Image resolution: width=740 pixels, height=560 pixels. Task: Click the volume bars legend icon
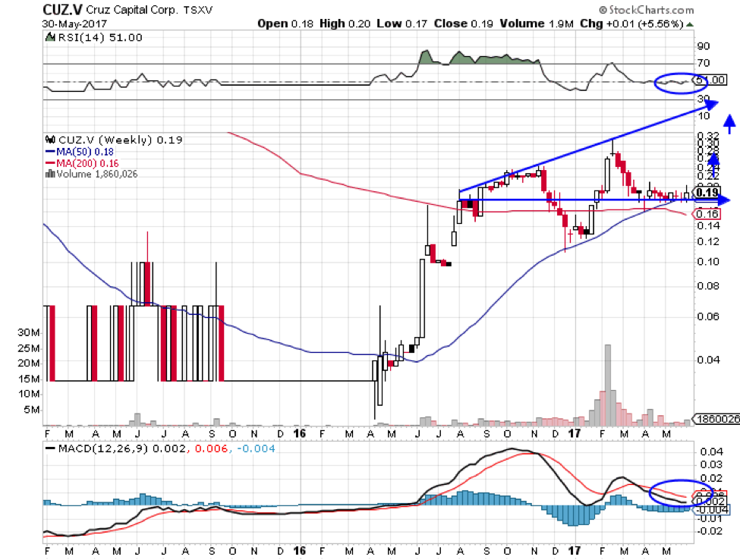click(x=50, y=174)
